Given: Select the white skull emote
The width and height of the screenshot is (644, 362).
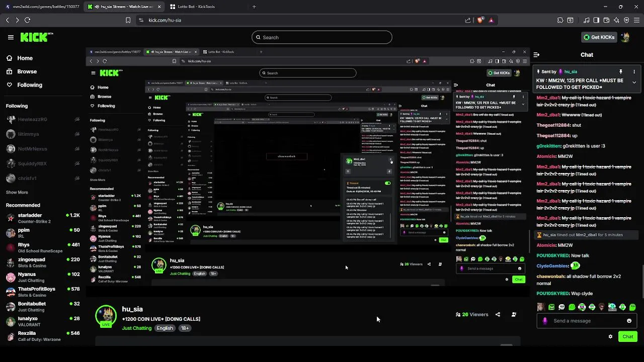Looking at the screenshot, I should pos(561,307).
